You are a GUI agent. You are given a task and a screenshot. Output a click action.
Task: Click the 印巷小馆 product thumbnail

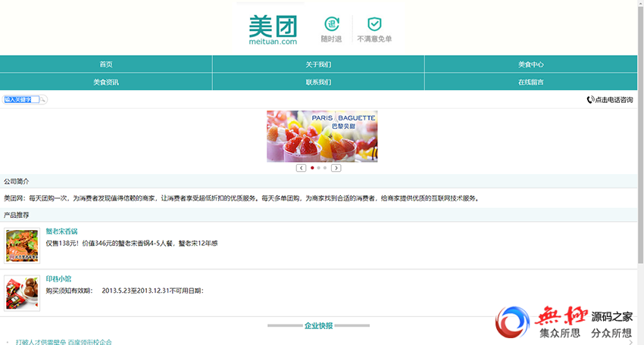[22, 293]
